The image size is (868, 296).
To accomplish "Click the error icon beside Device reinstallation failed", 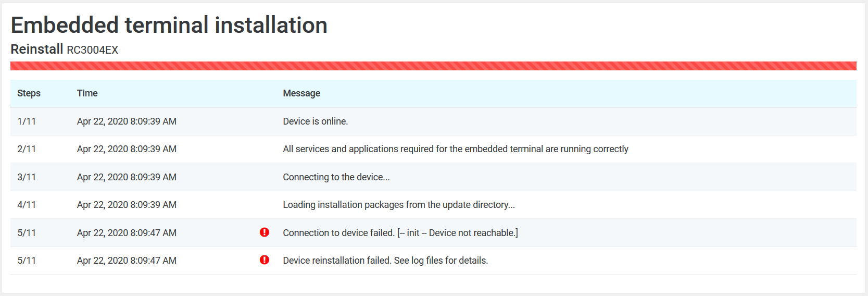I will [x=265, y=260].
